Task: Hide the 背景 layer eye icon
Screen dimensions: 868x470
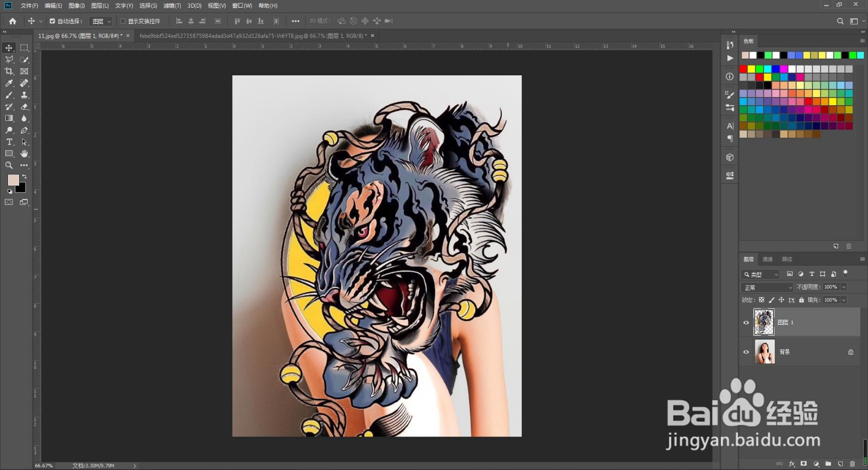Action: tap(746, 352)
